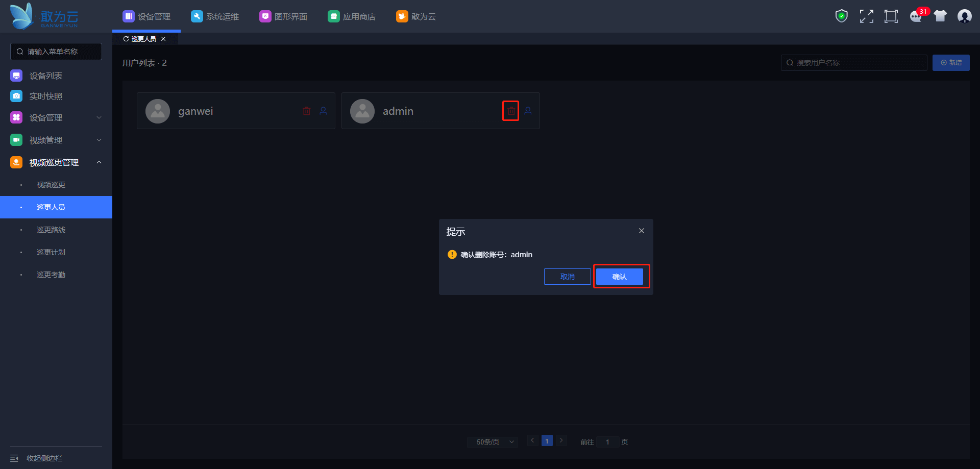The height and width of the screenshot is (469, 980).
Task: Go to next page arrow
Action: click(561, 440)
